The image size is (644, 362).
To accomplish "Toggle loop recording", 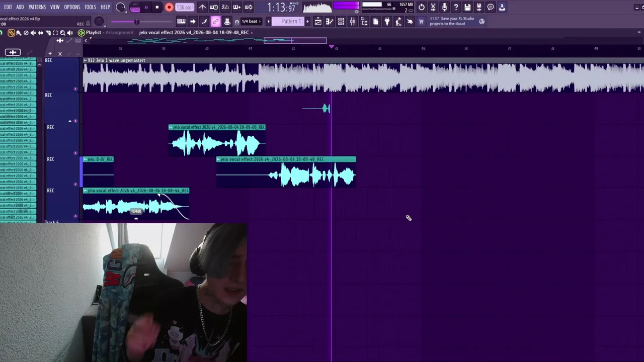I will tap(249, 7).
